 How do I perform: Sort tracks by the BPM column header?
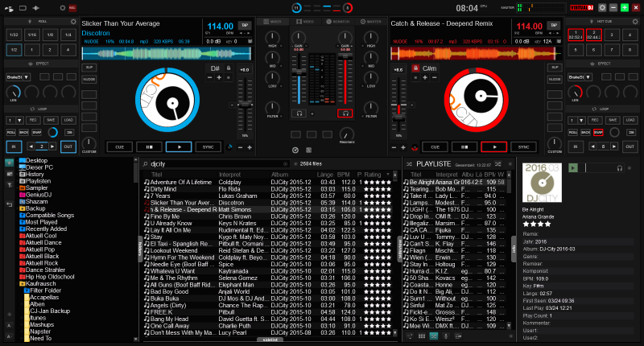(x=344, y=175)
